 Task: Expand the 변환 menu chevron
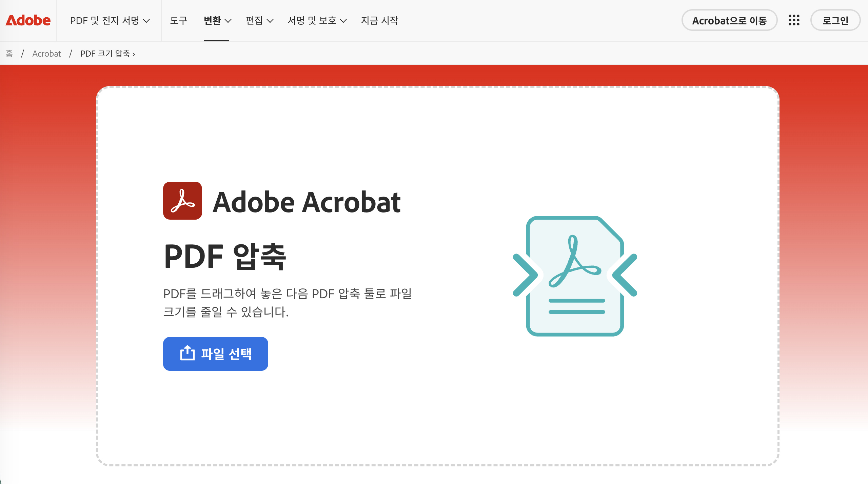click(228, 21)
